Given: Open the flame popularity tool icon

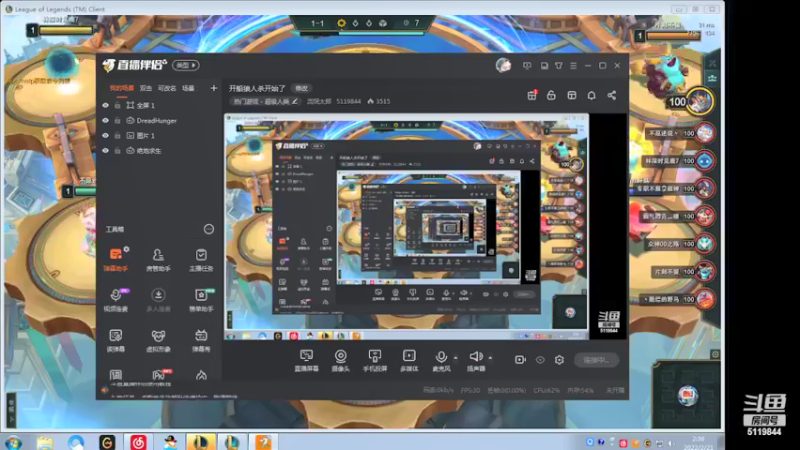Looking at the screenshot, I should 201,376.
